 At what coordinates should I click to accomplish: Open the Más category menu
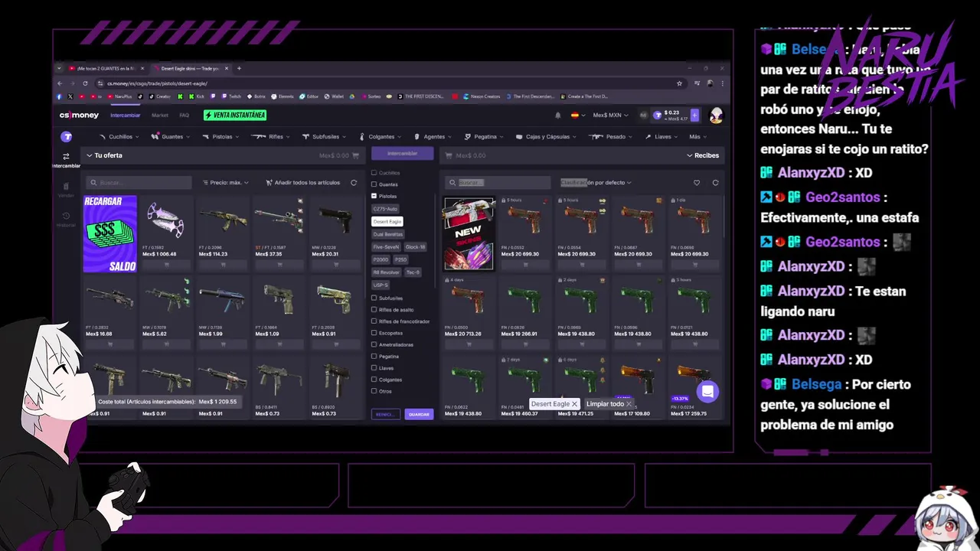tap(696, 137)
